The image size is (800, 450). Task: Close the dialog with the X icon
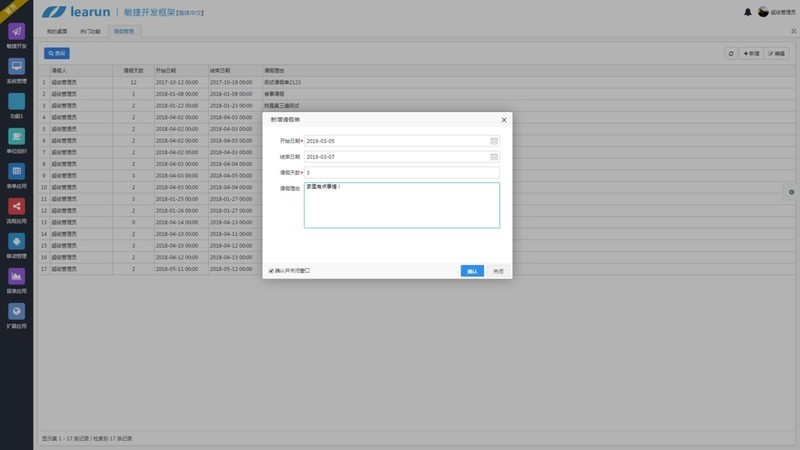pos(504,120)
